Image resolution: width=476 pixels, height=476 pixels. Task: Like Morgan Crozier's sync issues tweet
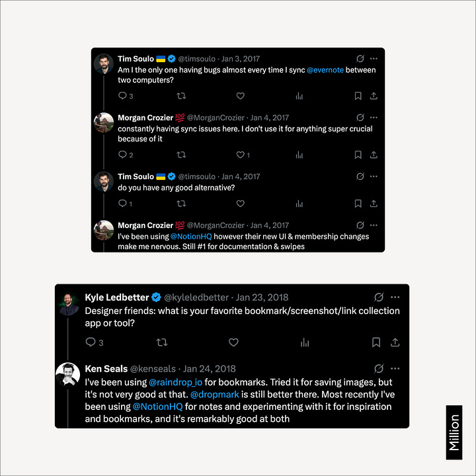pos(240,155)
